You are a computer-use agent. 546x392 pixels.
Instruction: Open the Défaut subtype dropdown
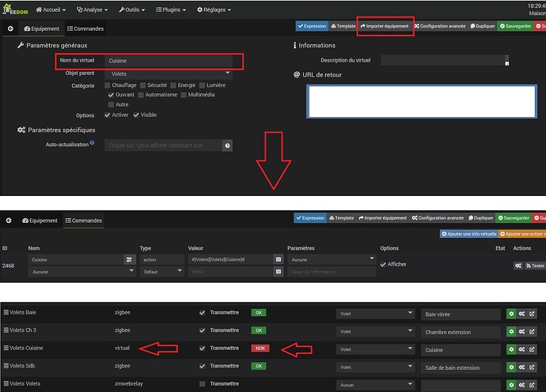[x=161, y=272]
